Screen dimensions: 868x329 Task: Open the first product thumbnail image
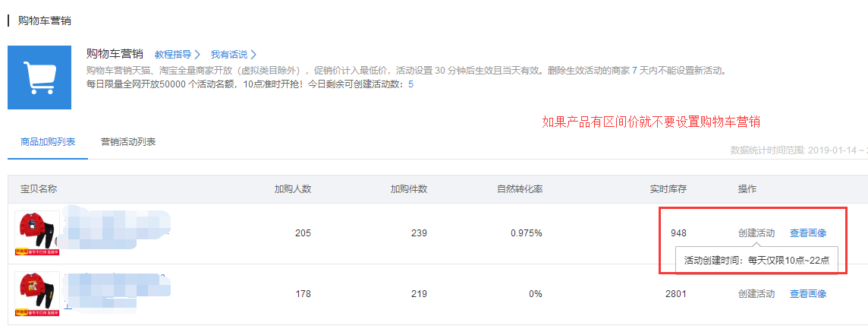coord(37,233)
